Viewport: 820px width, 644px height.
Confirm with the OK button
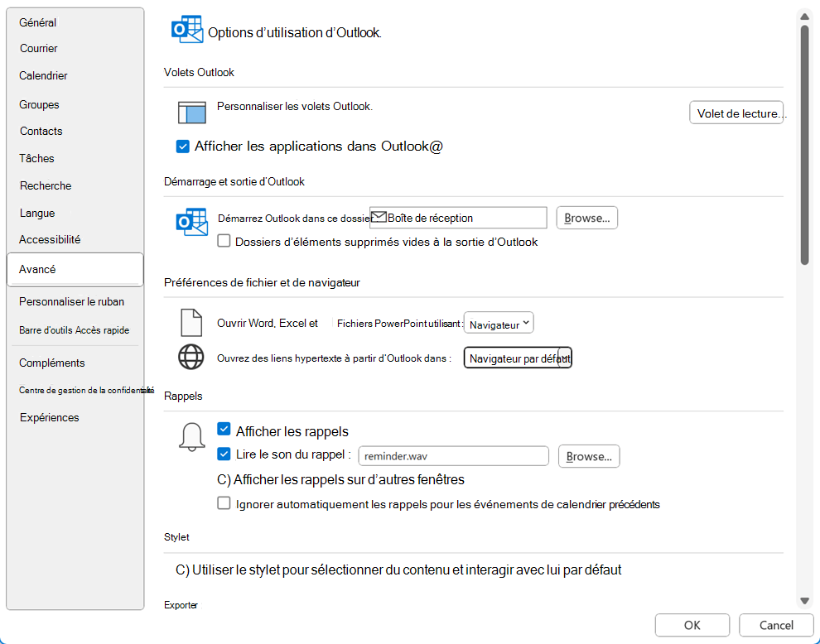tap(692, 625)
